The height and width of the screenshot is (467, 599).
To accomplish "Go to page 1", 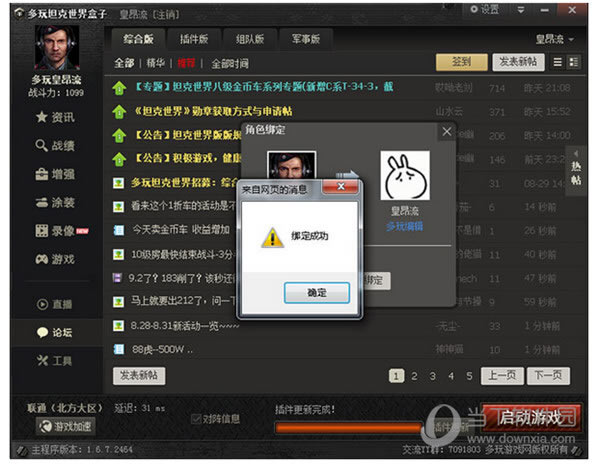I will [x=396, y=376].
